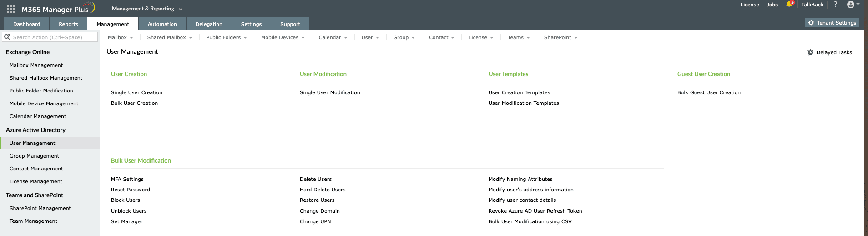868x236 pixels.
Task: Switch to the Delegation tab
Action: (209, 24)
